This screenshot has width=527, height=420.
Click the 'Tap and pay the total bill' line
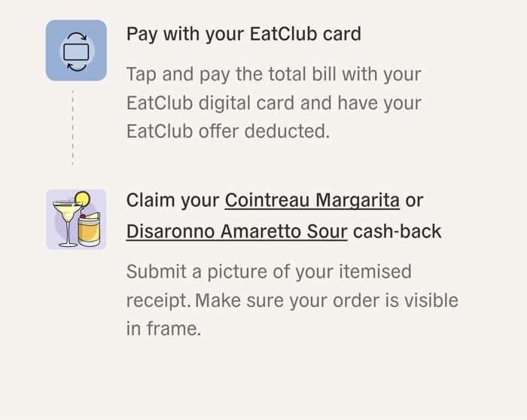[x=273, y=75]
